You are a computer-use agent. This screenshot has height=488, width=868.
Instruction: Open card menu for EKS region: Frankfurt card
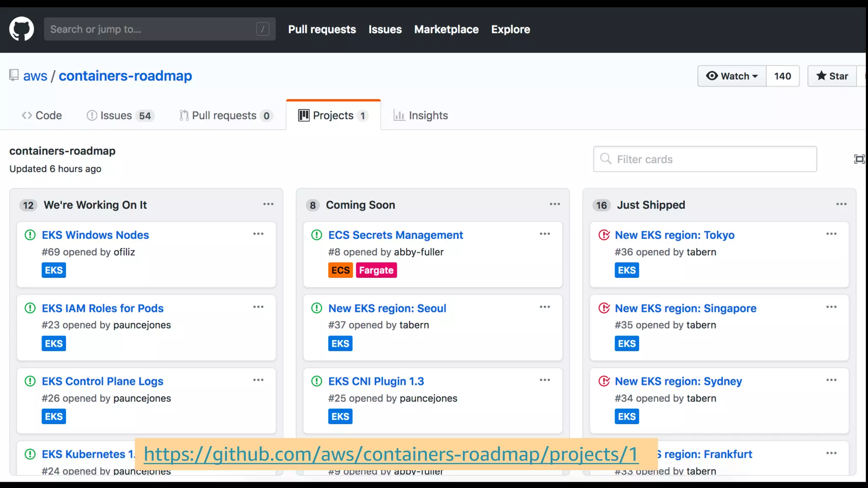[x=831, y=453]
